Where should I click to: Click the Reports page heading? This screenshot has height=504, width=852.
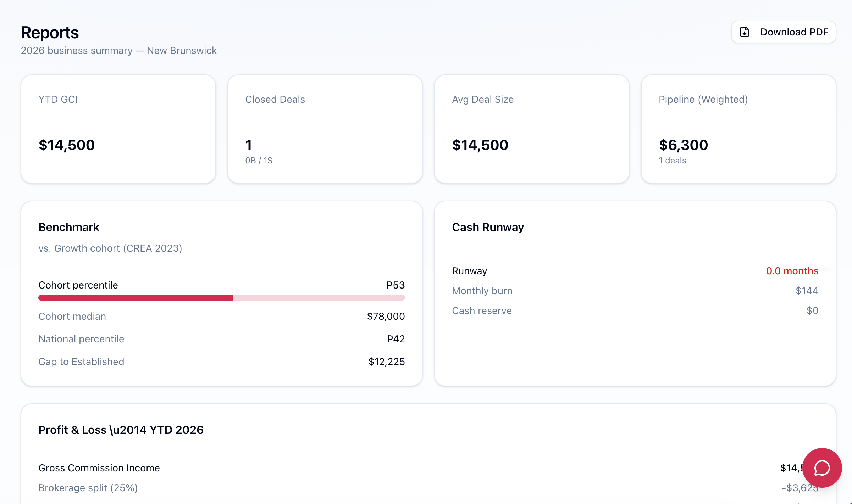[50, 33]
